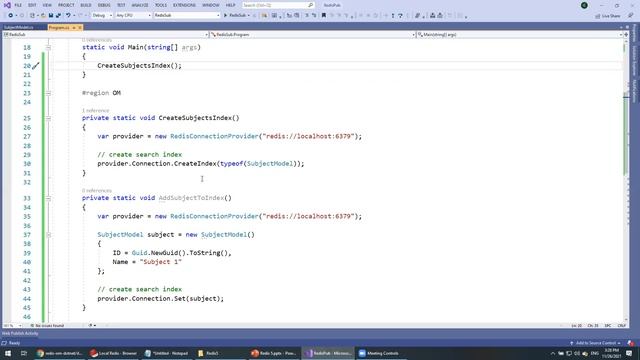Open the zoom percentage dropdown

12,326
